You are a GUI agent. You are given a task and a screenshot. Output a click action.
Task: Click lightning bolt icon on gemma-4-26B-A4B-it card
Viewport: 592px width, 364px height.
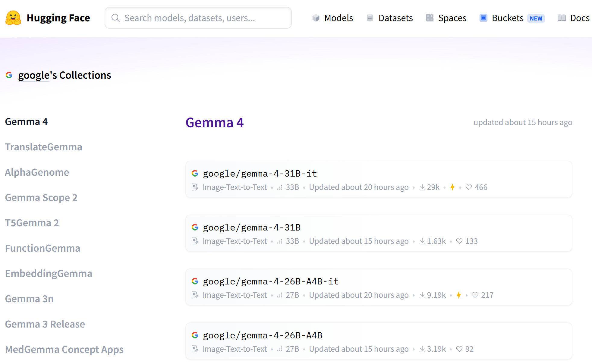pos(458,295)
